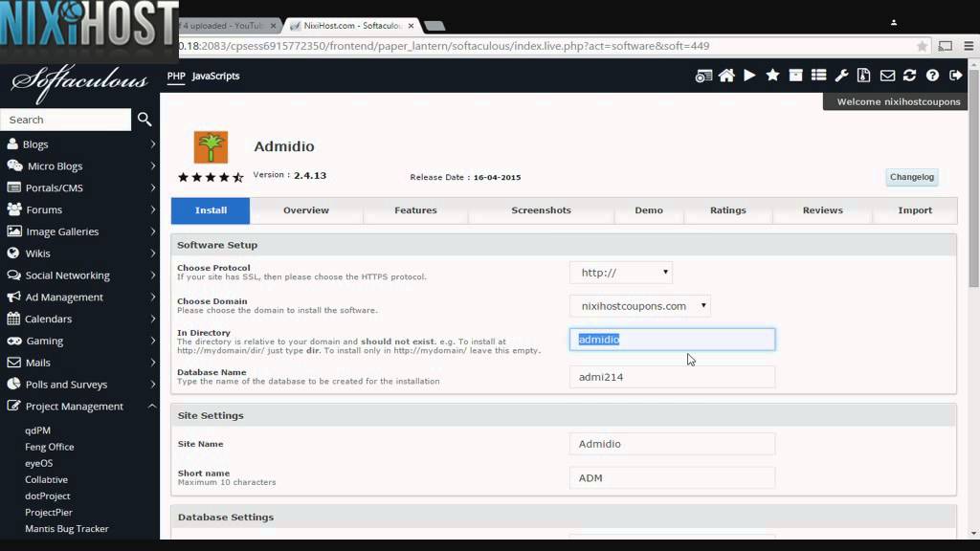Image resolution: width=980 pixels, height=551 pixels.
Task: Click the Changelog button
Action: point(912,177)
